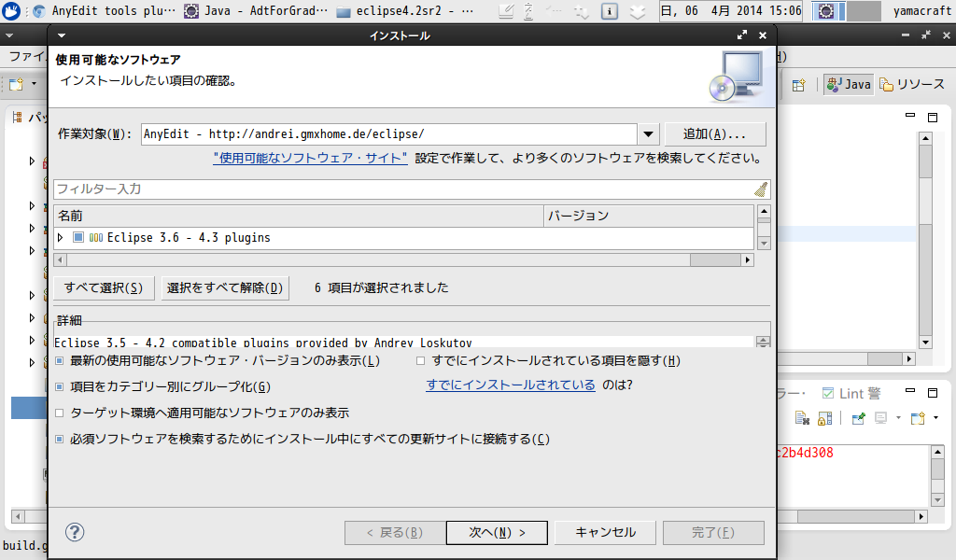This screenshot has width=956, height=560.
Task: Minimize the upper right Eclipse view
Action: [910, 115]
